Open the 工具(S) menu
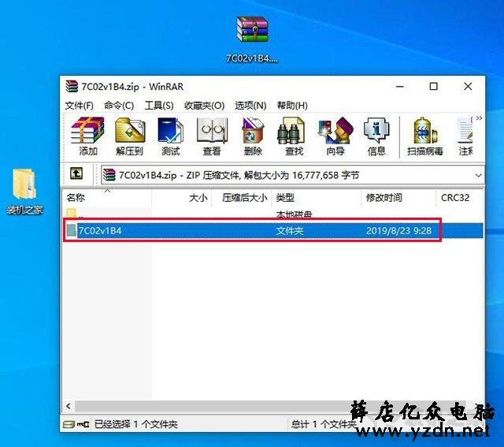 tap(159, 105)
